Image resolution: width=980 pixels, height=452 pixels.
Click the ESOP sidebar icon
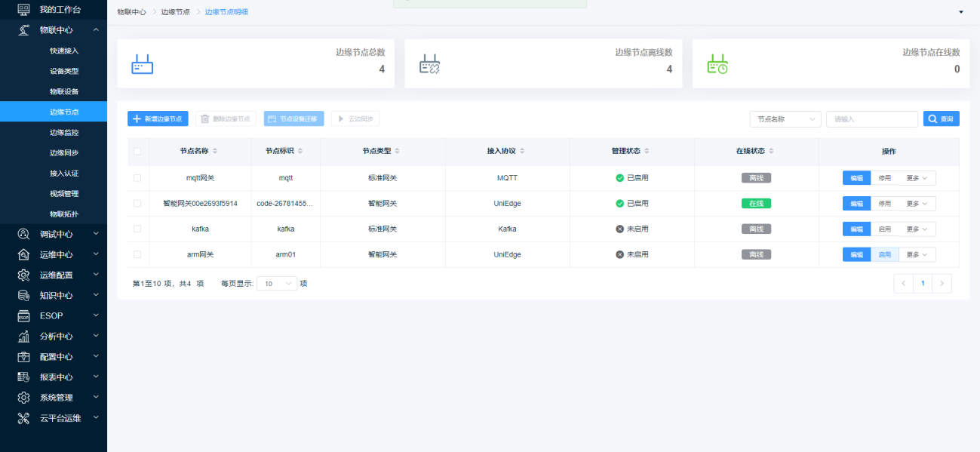pos(23,315)
